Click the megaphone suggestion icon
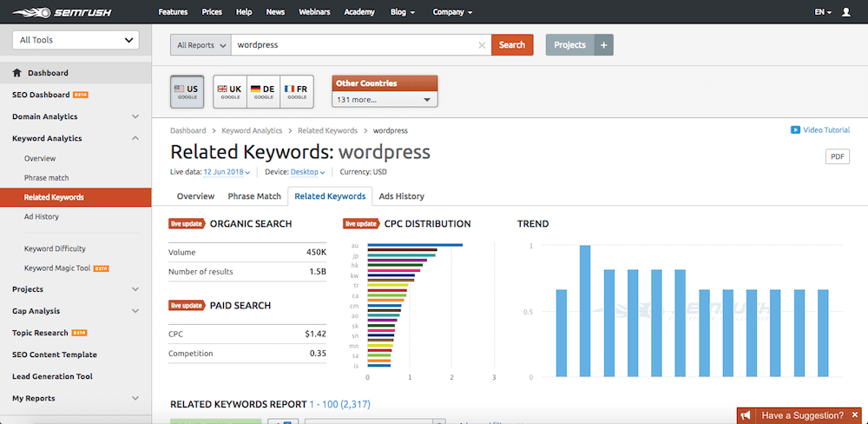Viewport: 868px width, 424px height. [746, 415]
